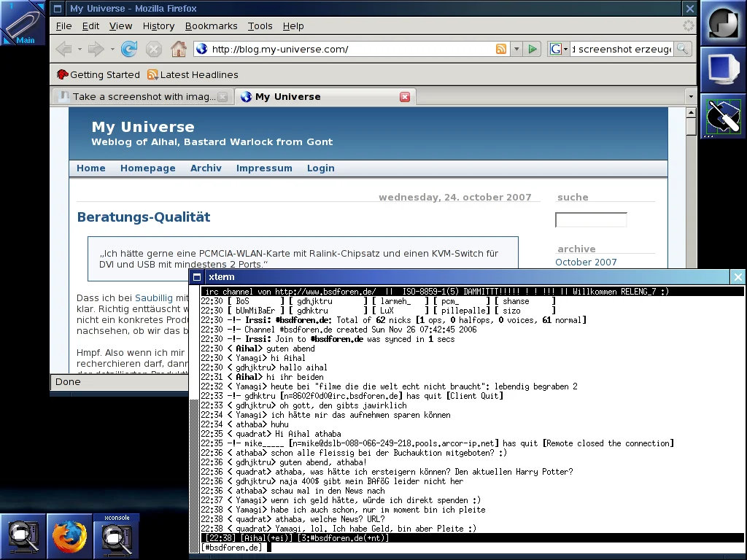Click the Firefox Back arrow button
The image size is (747, 560).
[64, 49]
